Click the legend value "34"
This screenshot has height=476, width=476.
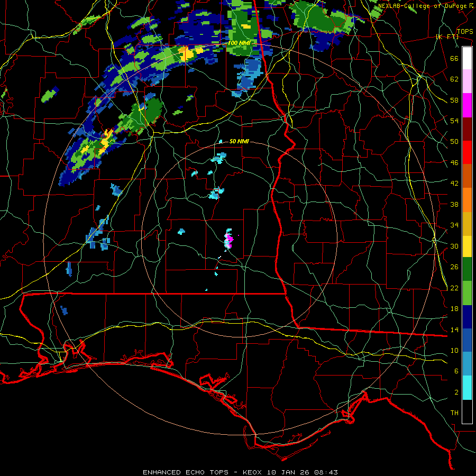click(454, 225)
